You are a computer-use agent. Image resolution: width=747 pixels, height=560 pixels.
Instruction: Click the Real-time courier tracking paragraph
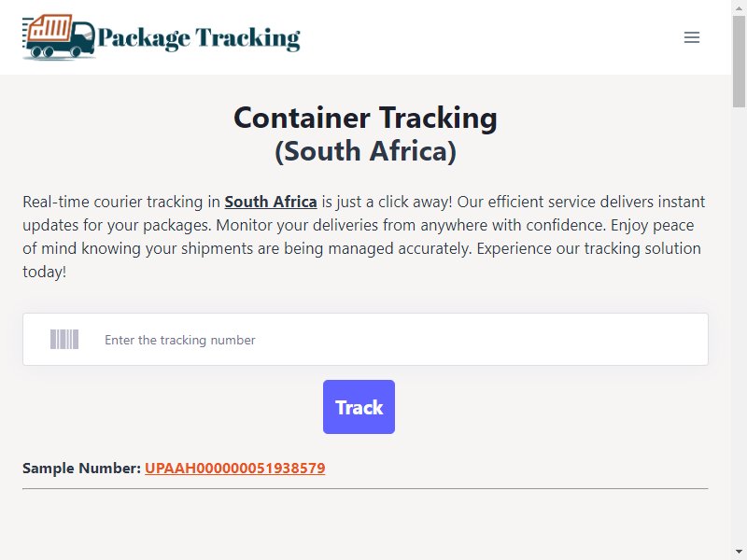point(365,237)
